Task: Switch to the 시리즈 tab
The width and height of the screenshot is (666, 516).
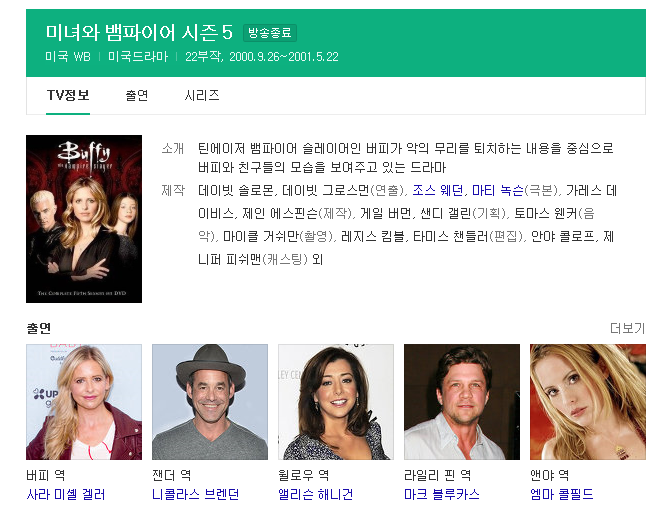Action: (202, 96)
